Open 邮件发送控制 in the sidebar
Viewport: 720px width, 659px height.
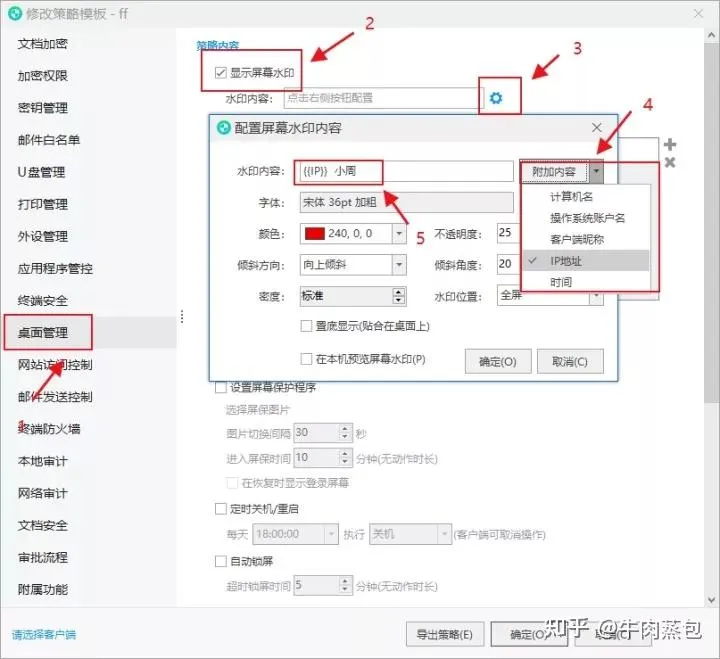55,397
